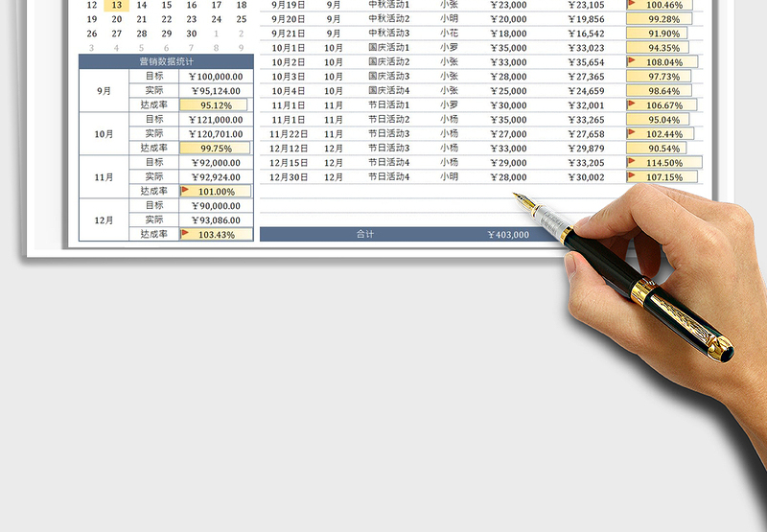This screenshot has width=767, height=532.
Task: Click the 99.75% data bar for October
Action: click(215, 149)
